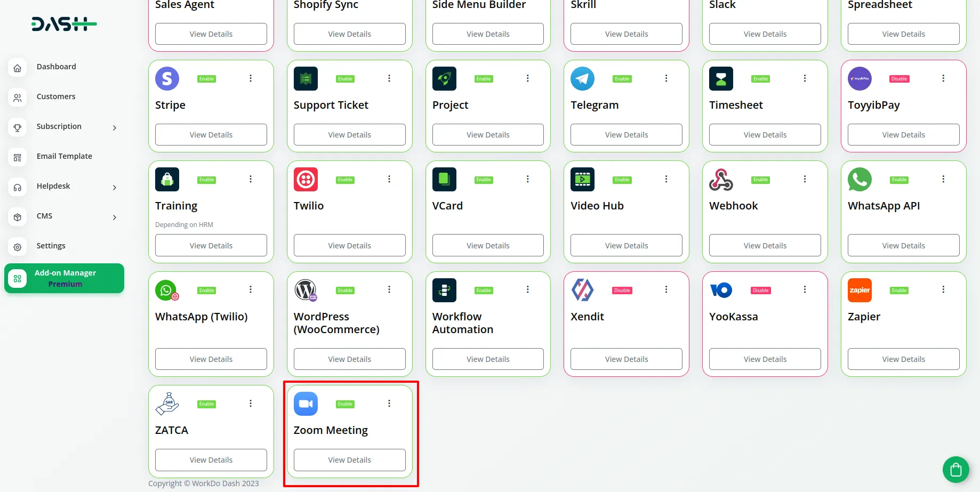The image size is (980, 492).
Task: Click the WhatsApp API green logo
Action: point(859,180)
